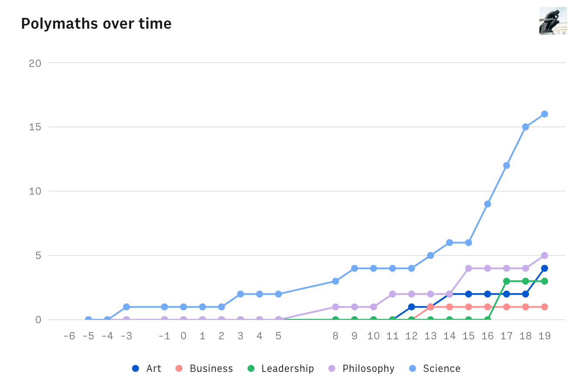Select Science point at century 18
Image resolution: width=588 pixels, height=391 pixels.
pos(525,127)
